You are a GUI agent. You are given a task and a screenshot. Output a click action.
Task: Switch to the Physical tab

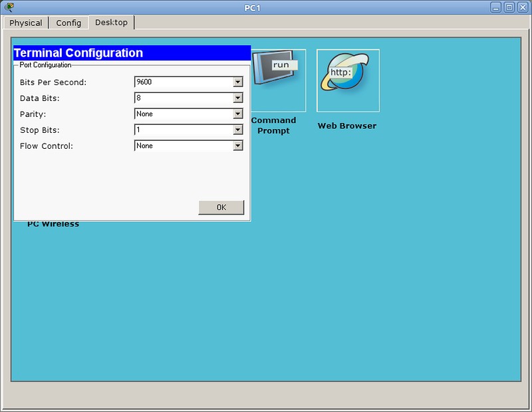point(26,23)
